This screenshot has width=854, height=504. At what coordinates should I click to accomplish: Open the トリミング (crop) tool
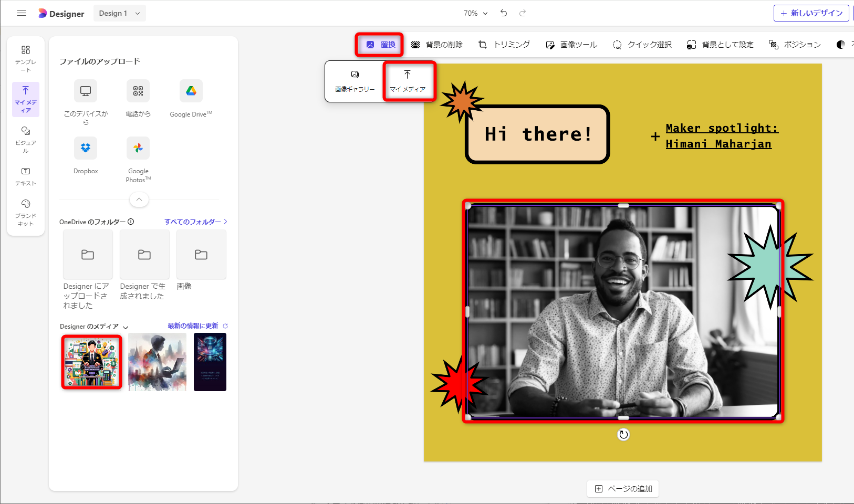point(504,45)
